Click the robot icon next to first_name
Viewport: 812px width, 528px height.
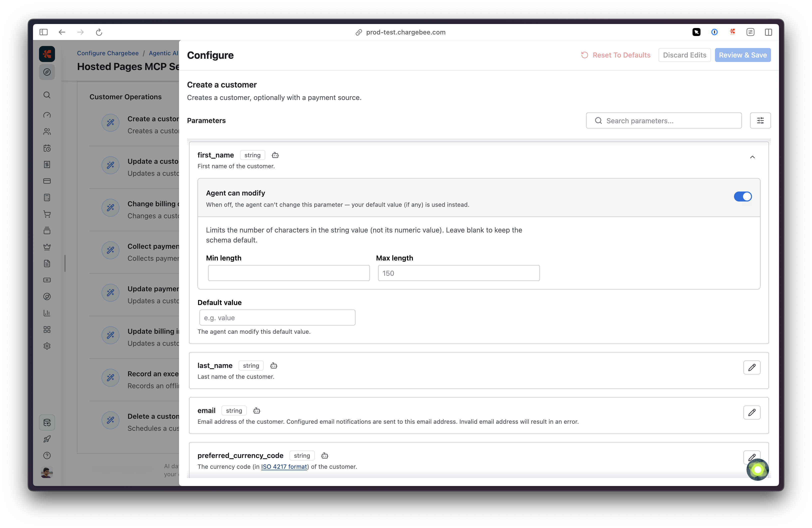pos(275,155)
